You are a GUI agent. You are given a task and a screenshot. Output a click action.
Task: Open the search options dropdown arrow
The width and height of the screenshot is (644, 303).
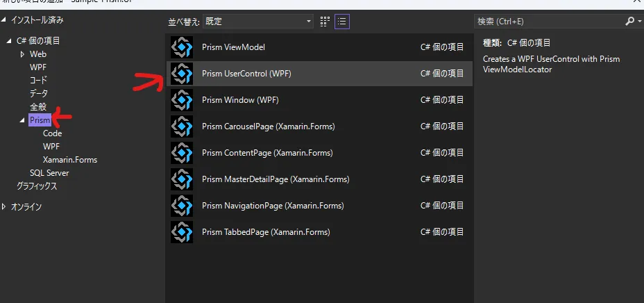point(639,22)
